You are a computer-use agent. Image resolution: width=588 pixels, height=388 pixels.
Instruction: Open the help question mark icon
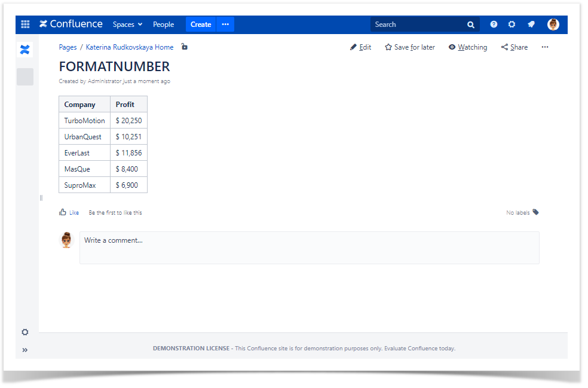[494, 25]
